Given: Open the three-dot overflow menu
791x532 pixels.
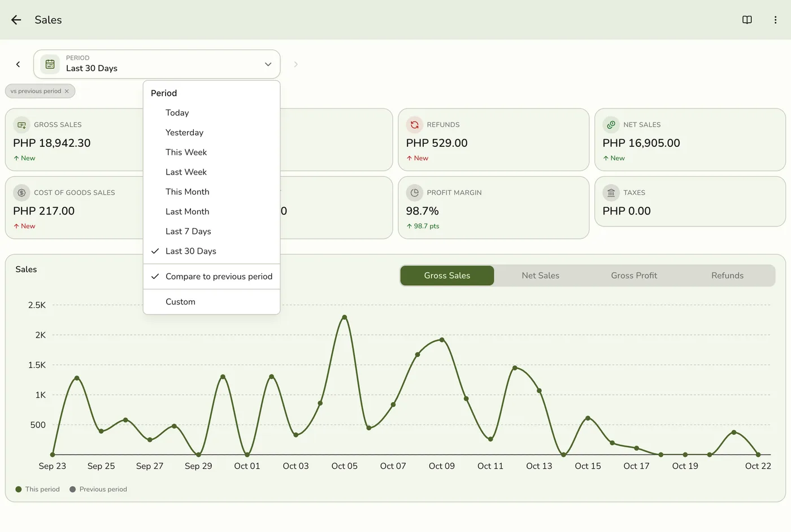Looking at the screenshot, I should 775,20.
